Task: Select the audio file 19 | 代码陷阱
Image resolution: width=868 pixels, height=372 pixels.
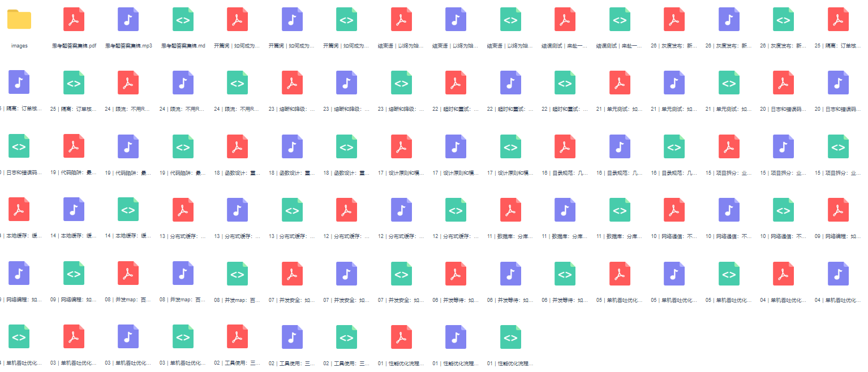Action: (128, 146)
